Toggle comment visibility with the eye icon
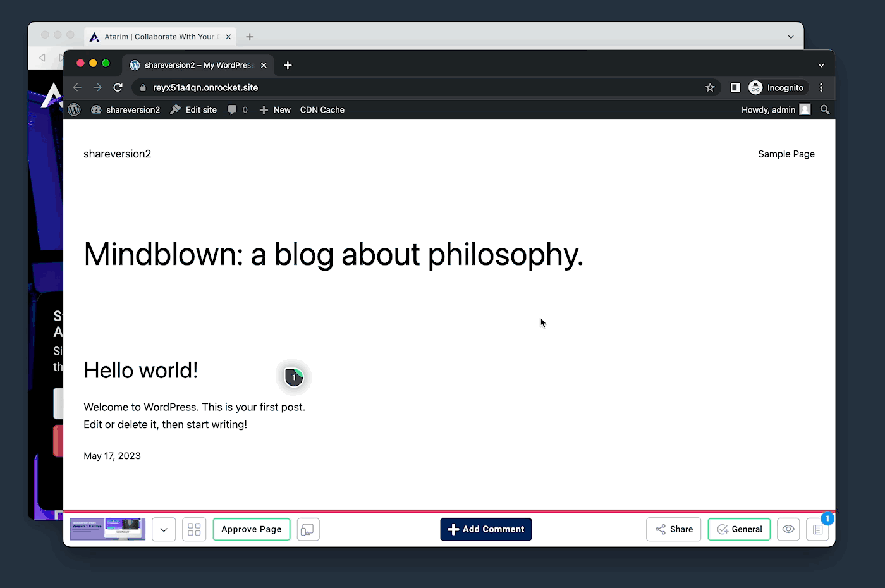885x588 pixels. (x=788, y=529)
